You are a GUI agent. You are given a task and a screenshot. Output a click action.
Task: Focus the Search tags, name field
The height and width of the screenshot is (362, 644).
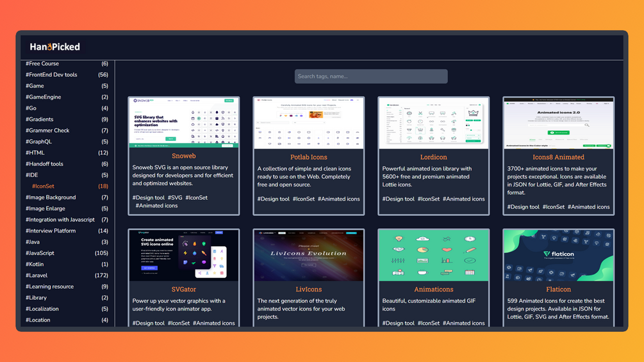click(371, 76)
